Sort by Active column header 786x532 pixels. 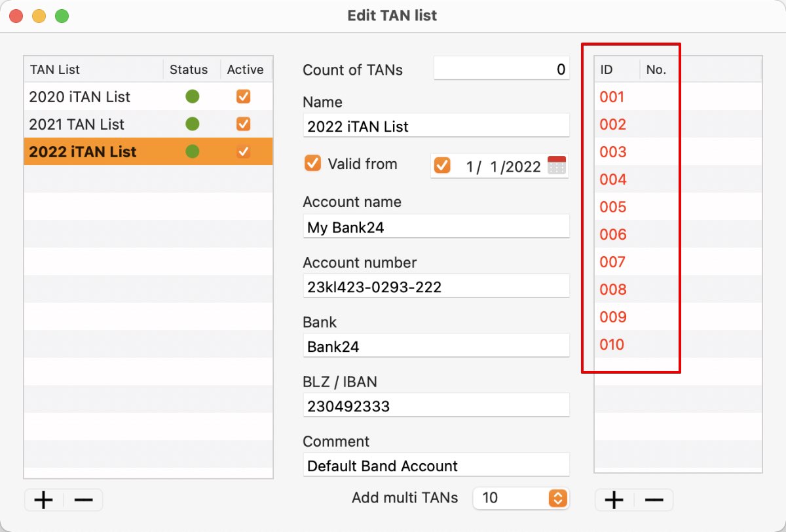[x=246, y=69]
